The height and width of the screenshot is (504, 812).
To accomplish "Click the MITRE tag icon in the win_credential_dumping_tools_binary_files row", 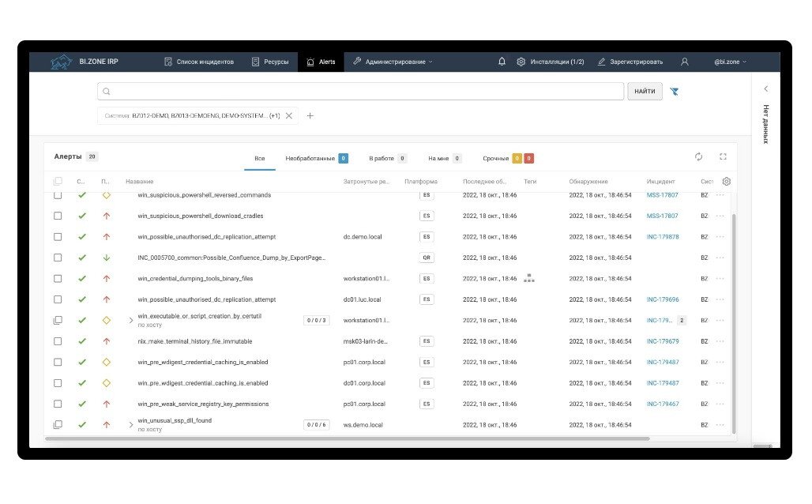I will click(x=529, y=278).
